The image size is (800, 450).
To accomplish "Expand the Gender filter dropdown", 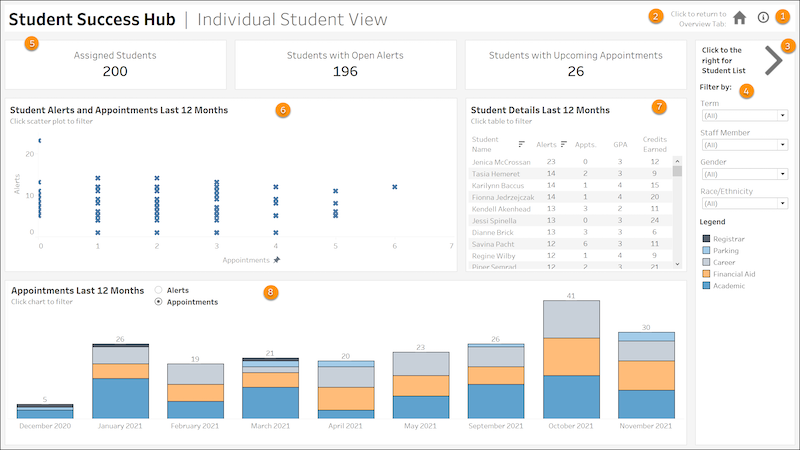I will pos(743,176).
